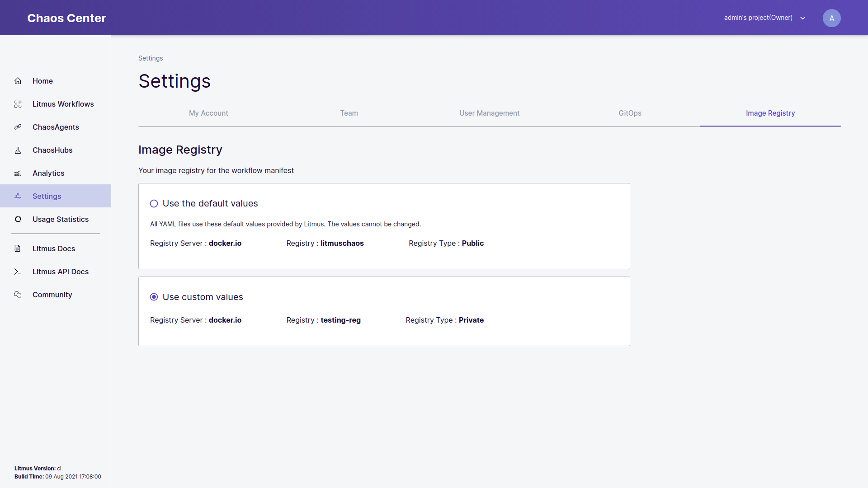Click the ChaosHubs flask icon
Viewport: 868px width, 488px height.
point(18,150)
